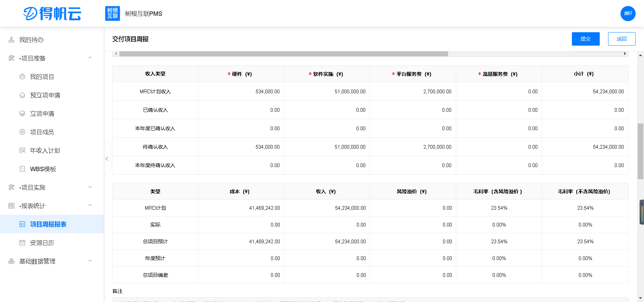Collapse the 项目准备 menu group
644x302 pixels.
(x=90, y=58)
